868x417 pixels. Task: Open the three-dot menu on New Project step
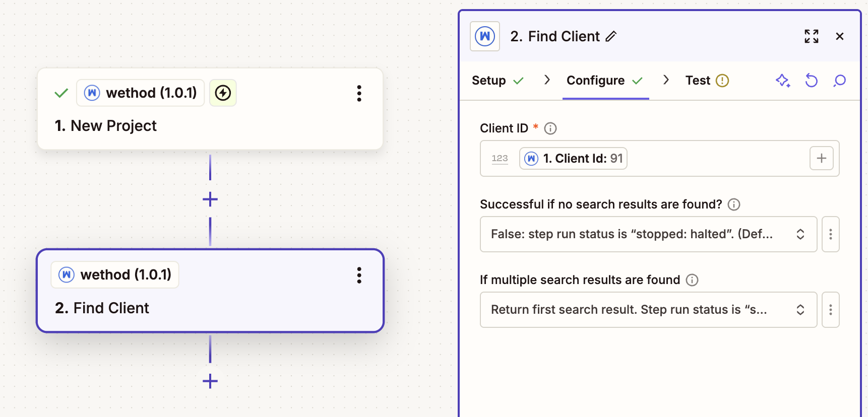(x=359, y=93)
